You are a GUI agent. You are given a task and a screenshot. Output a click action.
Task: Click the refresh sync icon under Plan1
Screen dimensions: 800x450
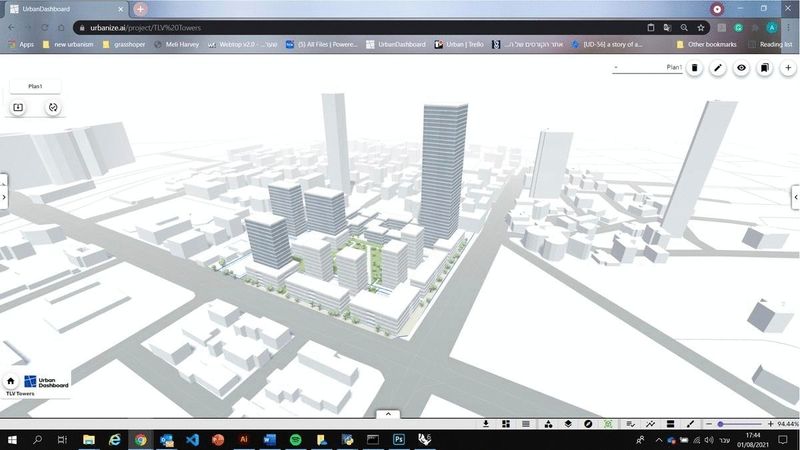(53, 107)
